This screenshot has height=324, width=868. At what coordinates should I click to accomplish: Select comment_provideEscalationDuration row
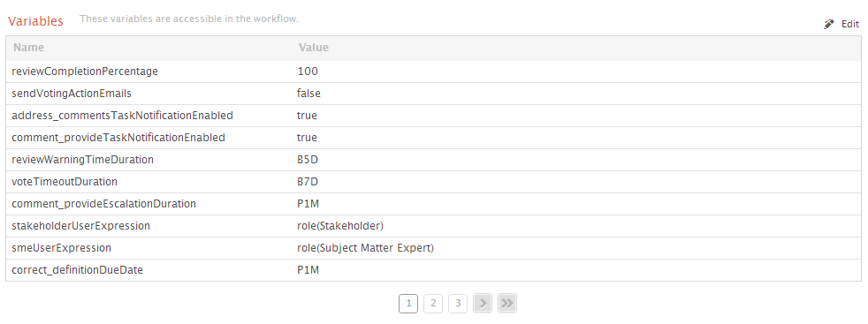tap(433, 204)
